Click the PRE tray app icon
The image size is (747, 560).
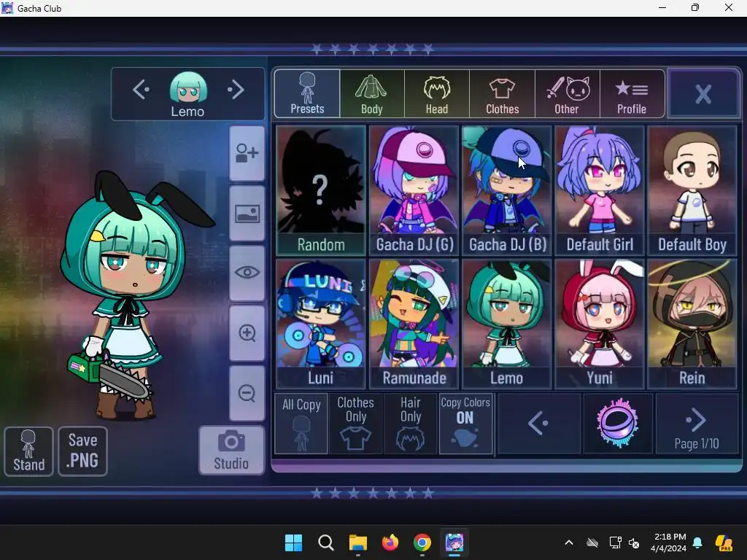pos(724,542)
